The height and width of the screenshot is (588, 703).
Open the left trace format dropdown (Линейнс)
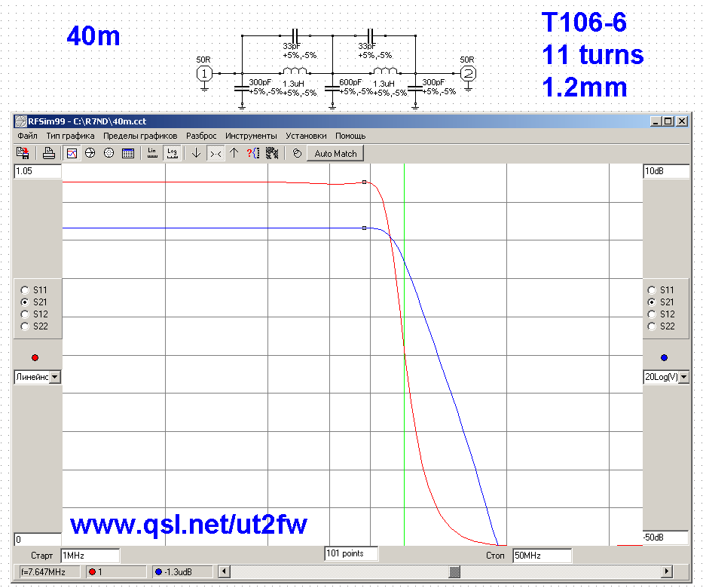coord(54,377)
